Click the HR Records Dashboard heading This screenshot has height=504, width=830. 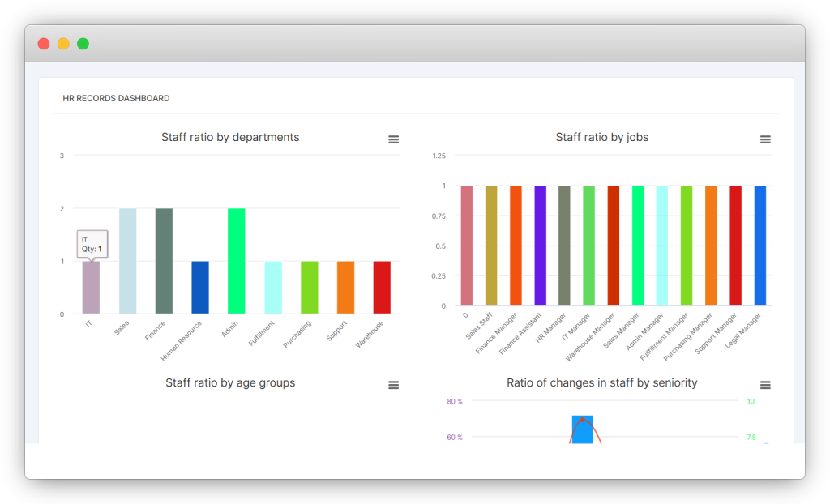[116, 98]
